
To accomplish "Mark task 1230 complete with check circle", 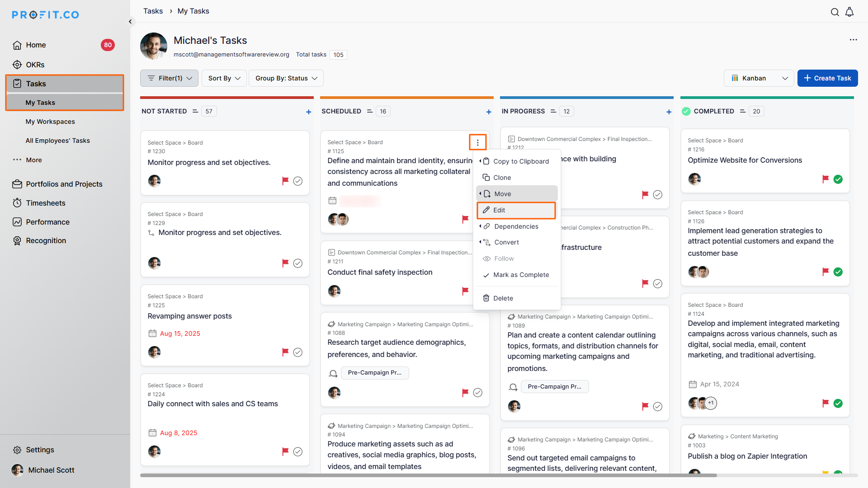I will 298,181.
